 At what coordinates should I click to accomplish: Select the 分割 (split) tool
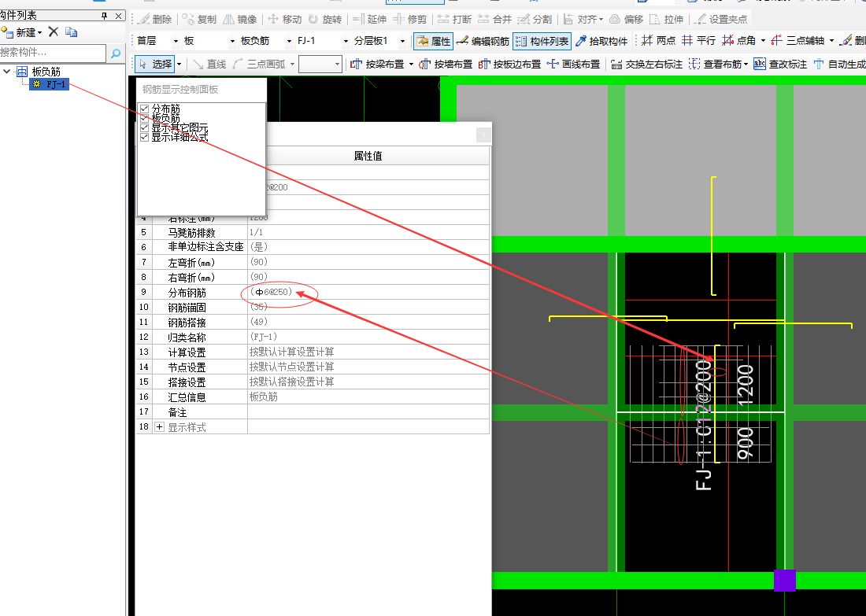[535, 20]
